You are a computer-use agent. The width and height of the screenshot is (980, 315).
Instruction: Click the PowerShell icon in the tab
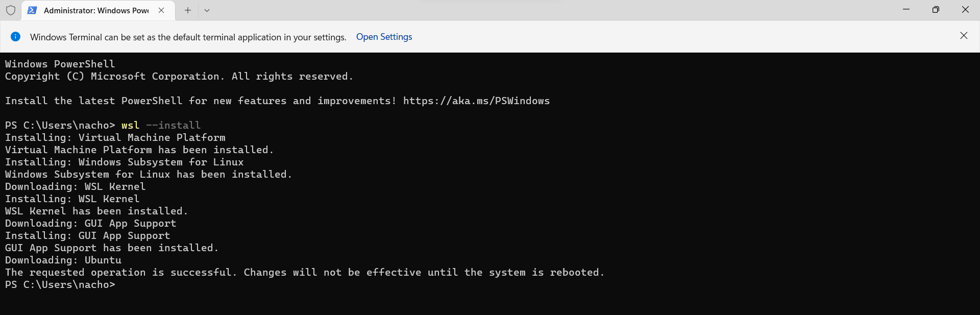[32, 10]
